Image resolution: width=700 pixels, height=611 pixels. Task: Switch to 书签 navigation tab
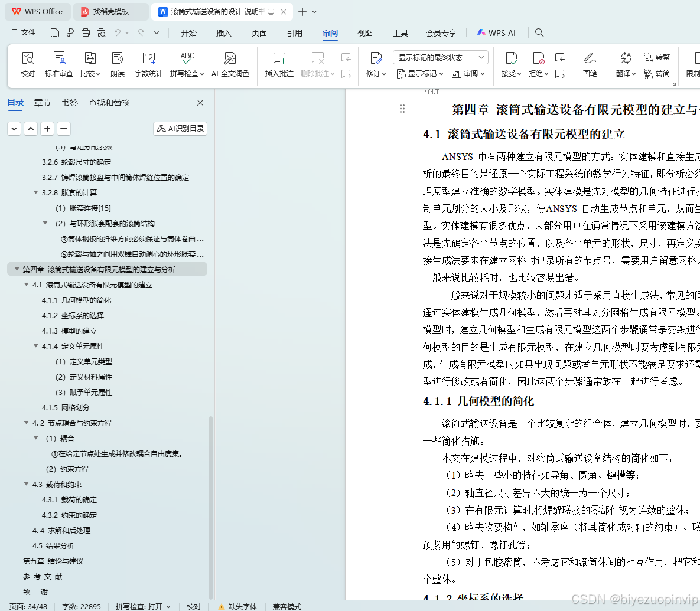69,103
